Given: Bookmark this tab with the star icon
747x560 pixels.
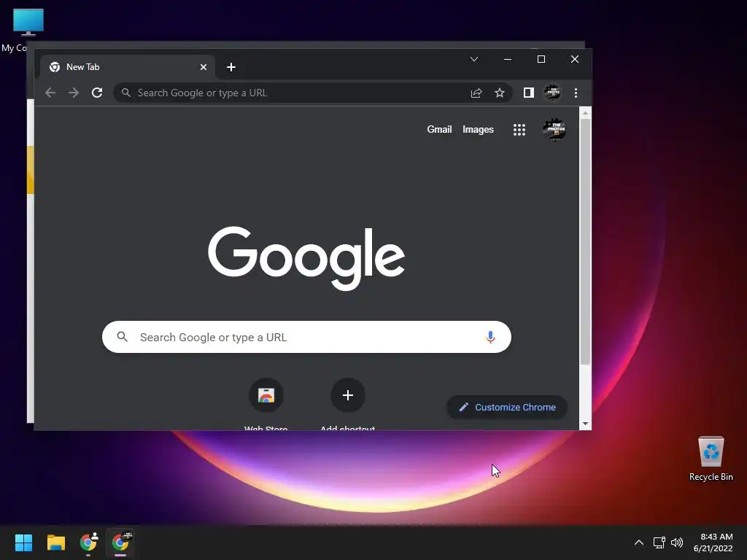Looking at the screenshot, I should [x=499, y=93].
